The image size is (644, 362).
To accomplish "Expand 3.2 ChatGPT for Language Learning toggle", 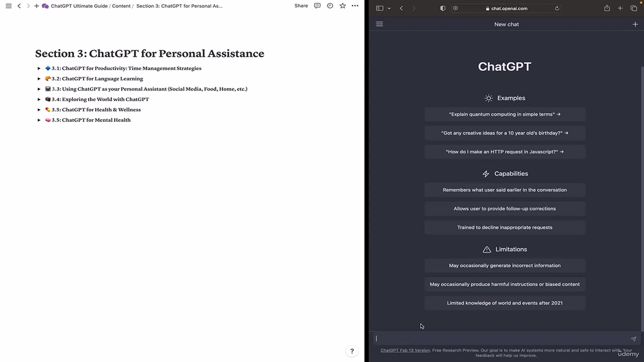I will (x=39, y=79).
